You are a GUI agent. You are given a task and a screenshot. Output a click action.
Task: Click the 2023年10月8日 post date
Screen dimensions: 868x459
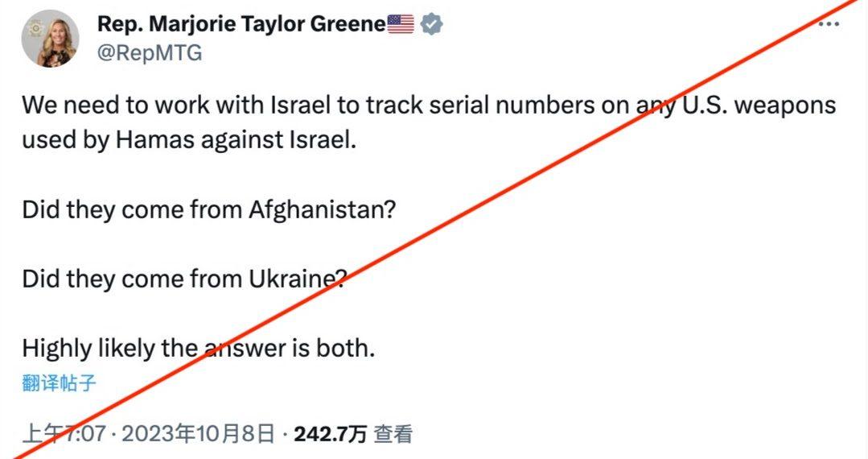point(198,434)
